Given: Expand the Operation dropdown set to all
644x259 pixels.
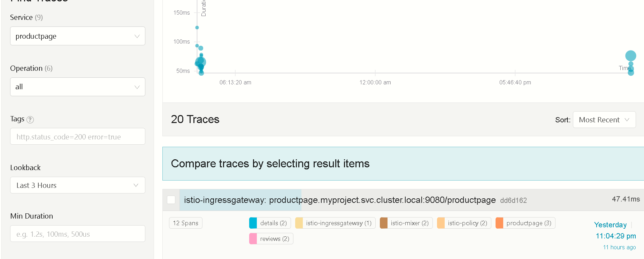Looking at the screenshot, I should coord(77,87).
